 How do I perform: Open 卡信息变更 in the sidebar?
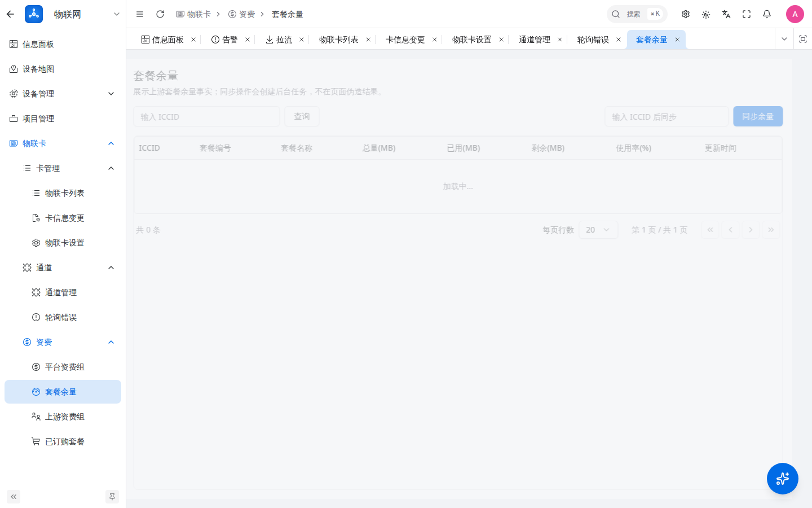click(63, 218)
